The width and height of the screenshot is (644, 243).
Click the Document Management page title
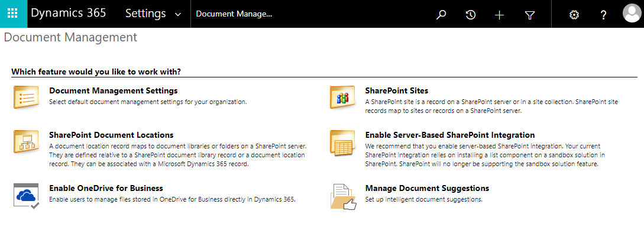pyautogui.click(x=70, y=37)
